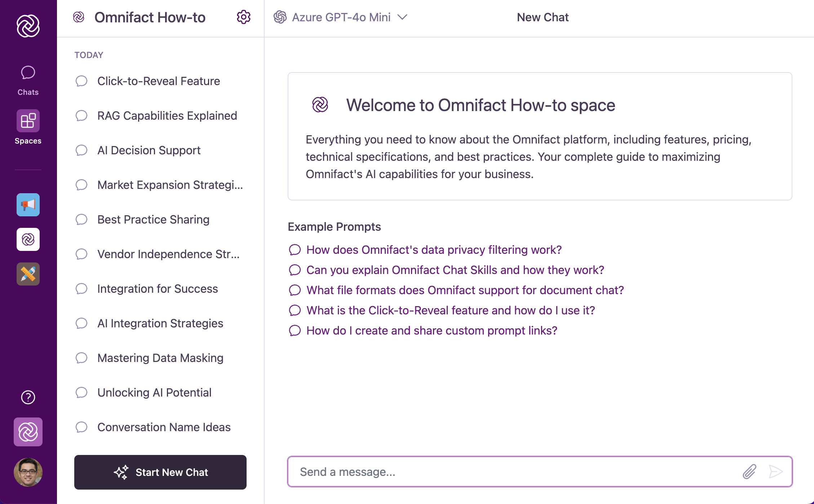The height and width of the screenshot is (504, 814).
Task: Click the send message arrow icon
Action: pos(775,472)
